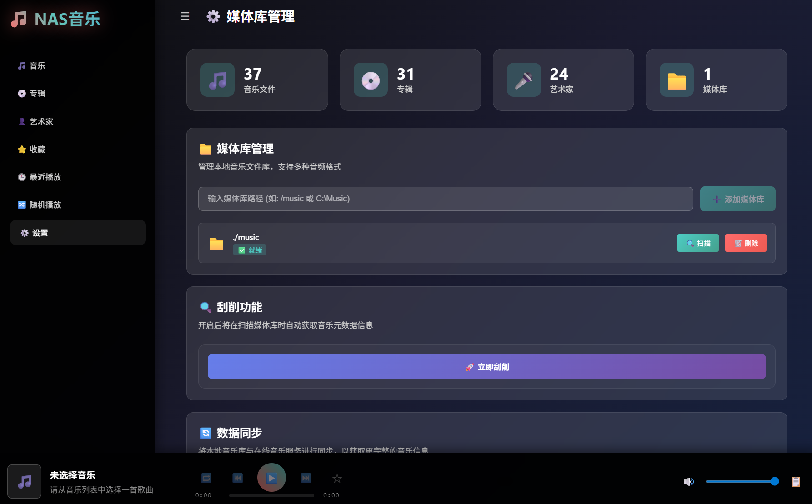Open 音乐 in the sidebar
The width and height of the screenshot is (812, 504).
point(37,66)
